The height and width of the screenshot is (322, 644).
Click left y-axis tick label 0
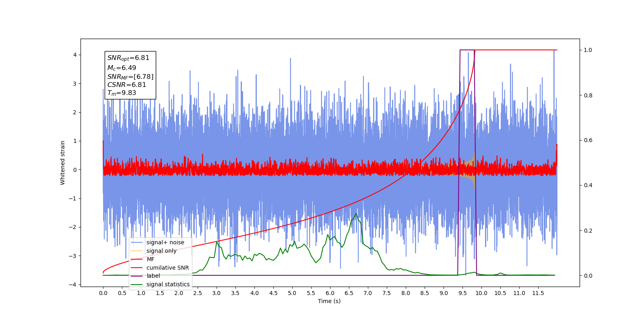point(74,170)
